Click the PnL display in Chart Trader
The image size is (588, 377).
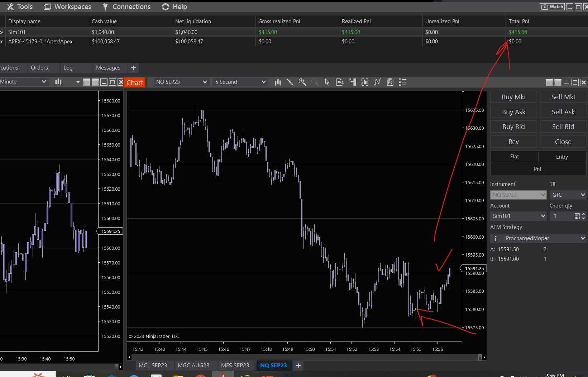tap(538, 169)
